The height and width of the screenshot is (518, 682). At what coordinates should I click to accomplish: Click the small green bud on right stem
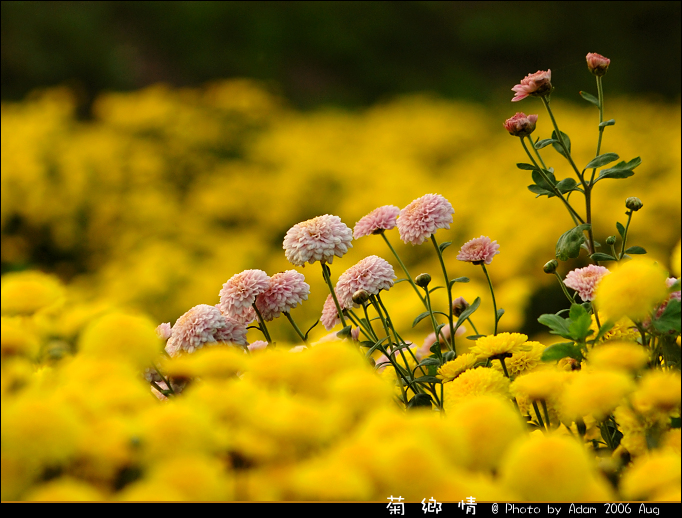[633, 204]
